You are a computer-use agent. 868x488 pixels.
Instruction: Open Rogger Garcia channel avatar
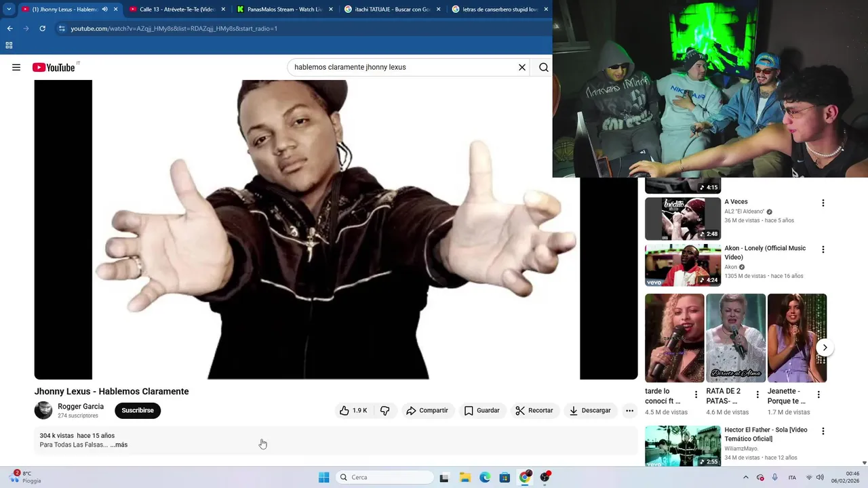pyautogui.click(x=43, y=410)
